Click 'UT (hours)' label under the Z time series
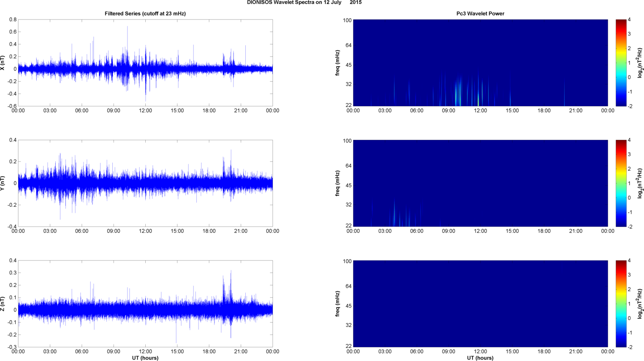The height and width of the screenshot is (361, 644). 145,358
